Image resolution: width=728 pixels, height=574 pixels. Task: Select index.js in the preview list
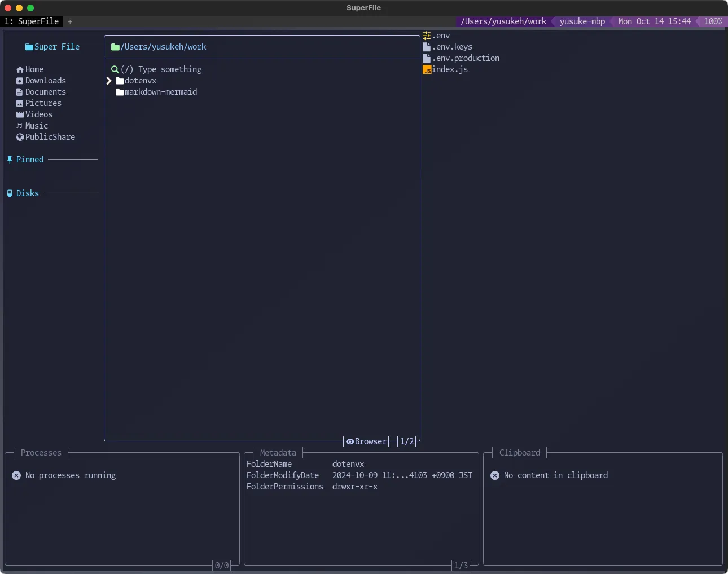point(450,69)
